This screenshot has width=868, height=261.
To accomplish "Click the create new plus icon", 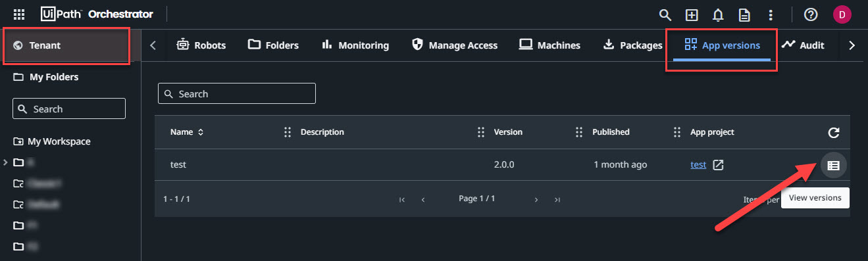I will pos(692,14).
